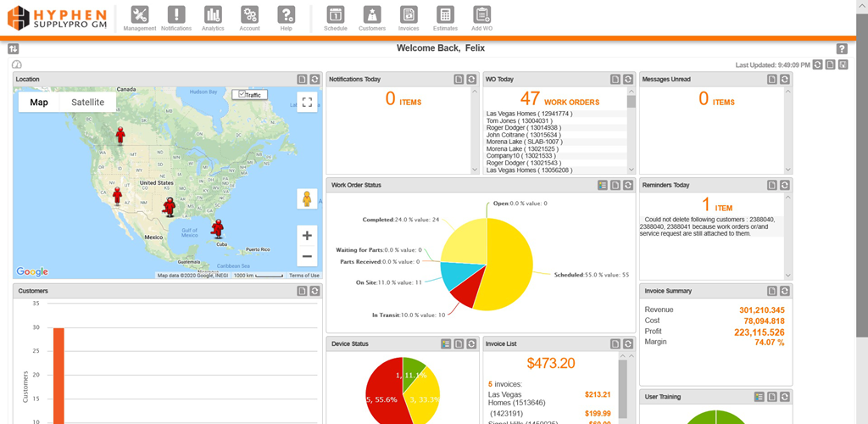
Task: Open the Estimates calculator icon
Action: tap(445, 15)
